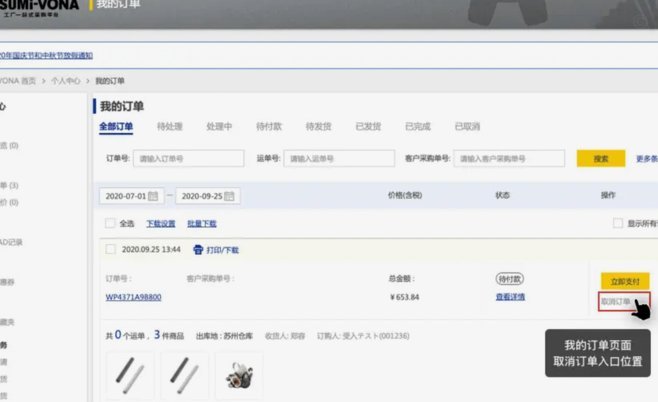The image size is (658, 402).
Task: Click the 打印/下载 link
Action: point(222,250)
